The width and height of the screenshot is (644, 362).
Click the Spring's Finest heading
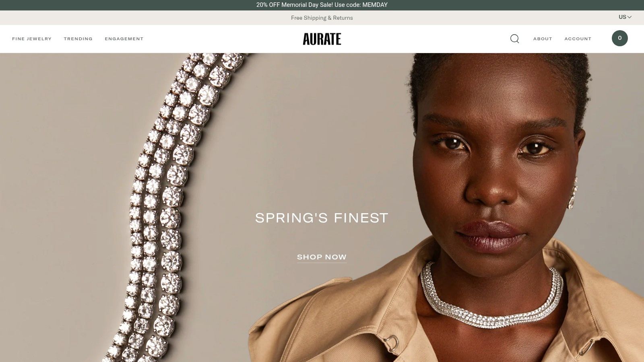coord(322,218)
